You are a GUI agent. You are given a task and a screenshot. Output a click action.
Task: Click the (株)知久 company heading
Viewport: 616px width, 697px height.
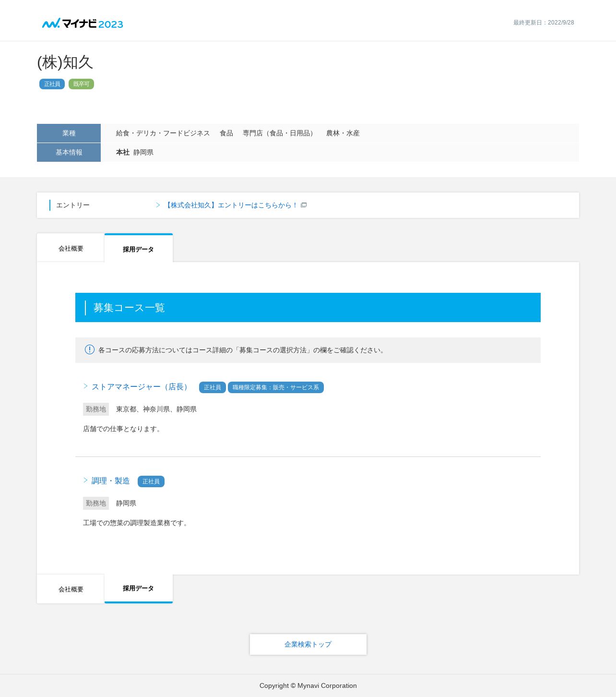coord(65,62)
